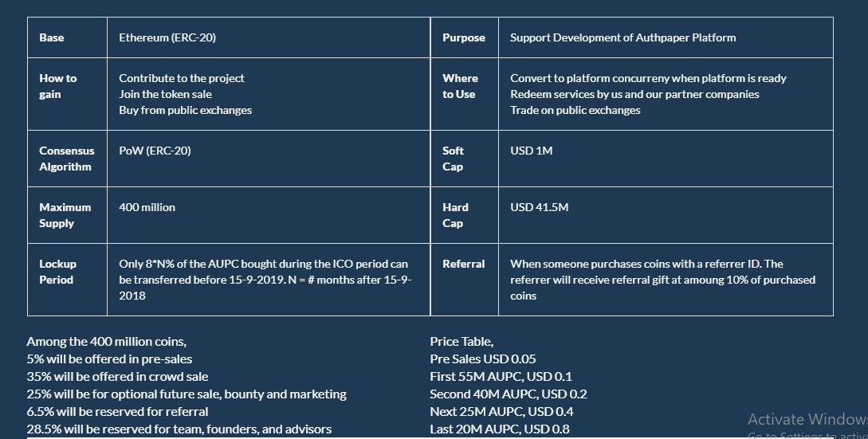The height and width of the screenshot is (439, 868).
Task: Click the "Pre Sales USD 0.05" line
Action: [x=482, y=359]
